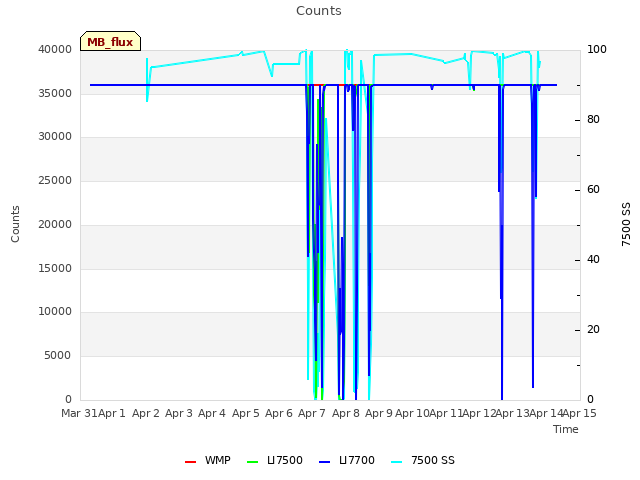Click the Apr 3 date tick

point(179,413)
